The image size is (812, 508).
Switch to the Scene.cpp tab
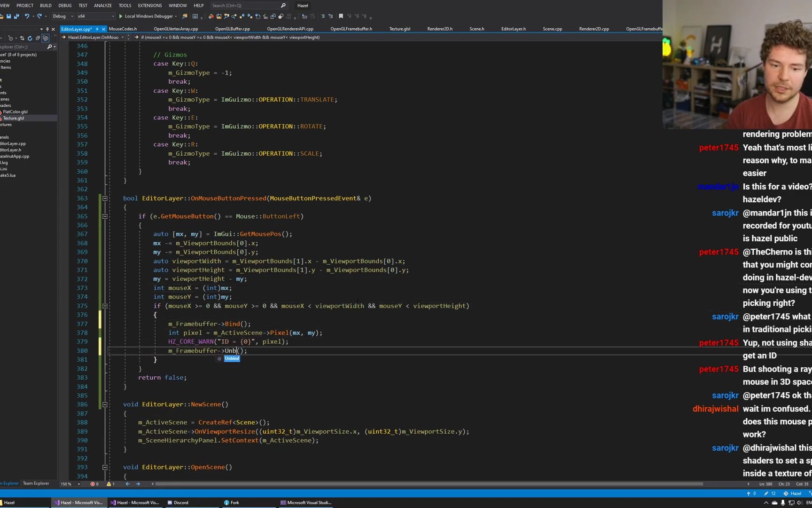[552, 29]
